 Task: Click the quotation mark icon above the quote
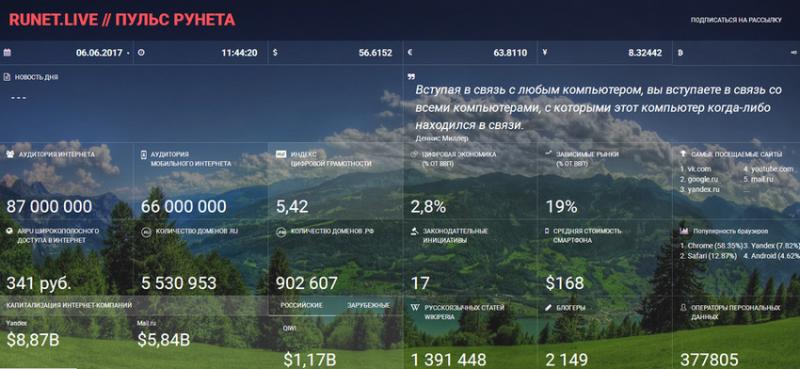pyautogui.click(x=411, y=77)
